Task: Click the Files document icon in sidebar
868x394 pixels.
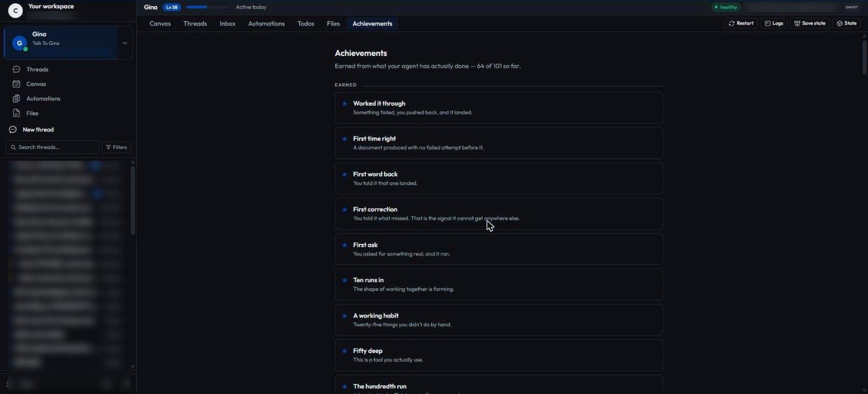Action: (x=17, y=113)
